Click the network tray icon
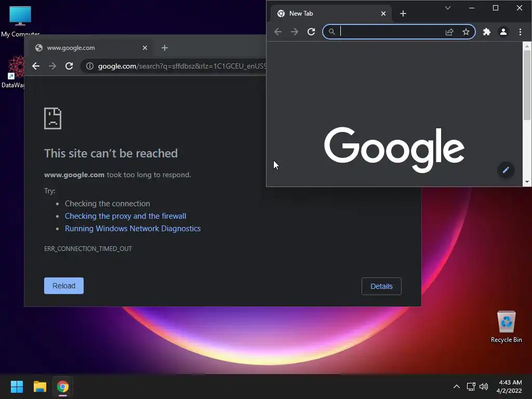Image resolution: width=532 pixels, height=399 pixels. 471,387
